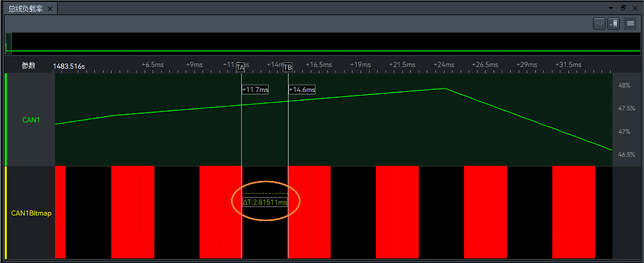
Task: Click the 参数 column header
Action: click(x=28, y=66)
